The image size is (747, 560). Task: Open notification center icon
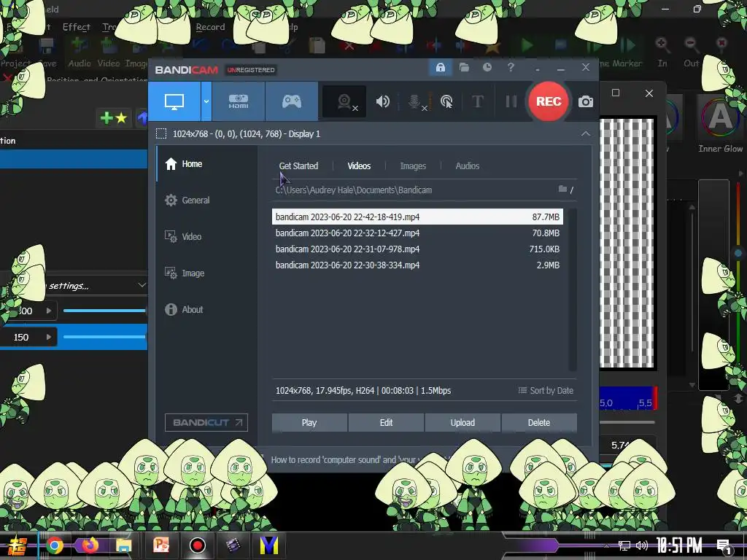(x=724, y=547)
